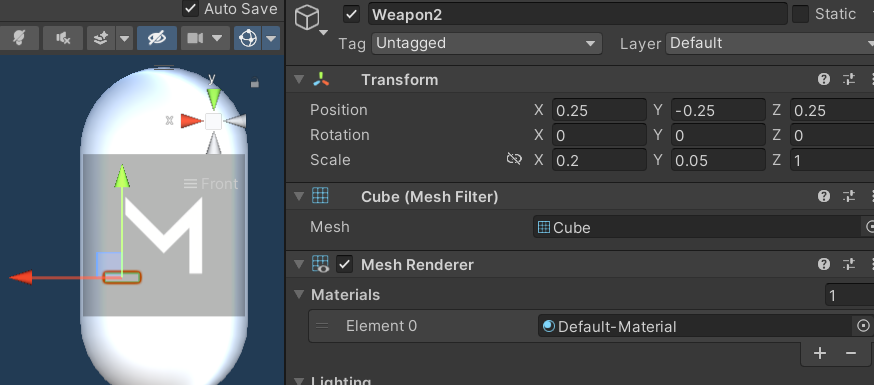
Task: Click Element 0 Default-Material field
Action: point(695,326)
